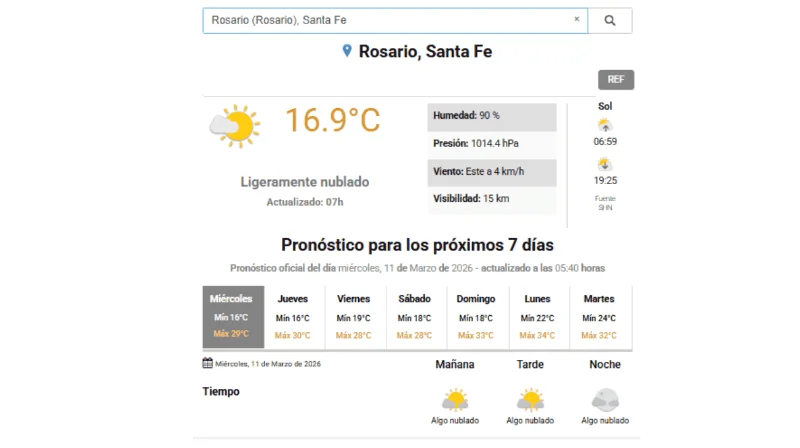Click Algo nublado under Mañana

pyautogui.click(x=455, y=420)
